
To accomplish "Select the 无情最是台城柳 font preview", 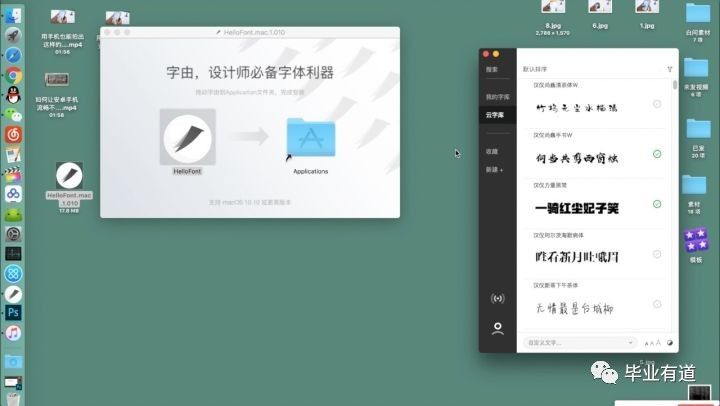I will coord(574,308).
